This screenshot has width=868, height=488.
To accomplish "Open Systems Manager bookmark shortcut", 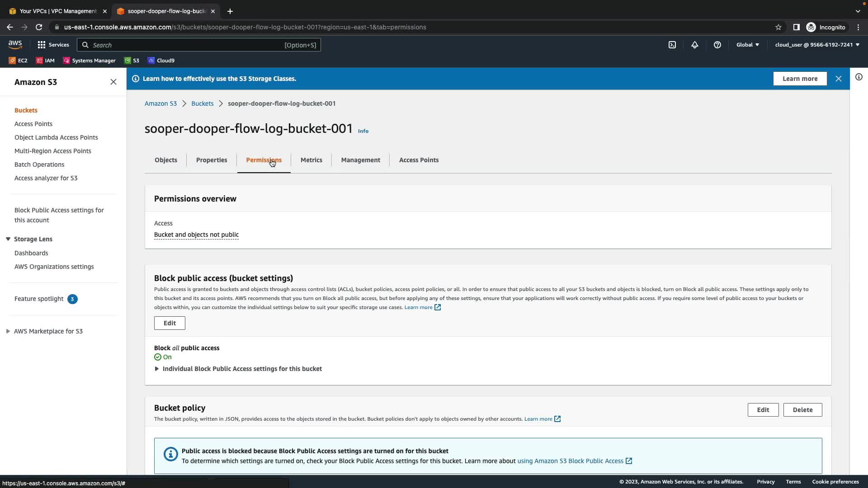I will pos(90,61).
